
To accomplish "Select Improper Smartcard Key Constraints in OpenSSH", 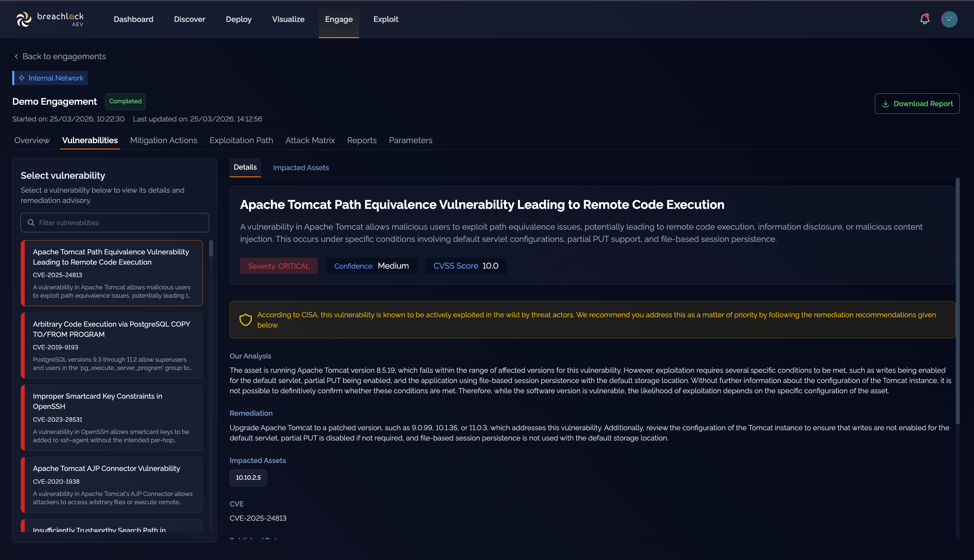I will tap(112, 418).
